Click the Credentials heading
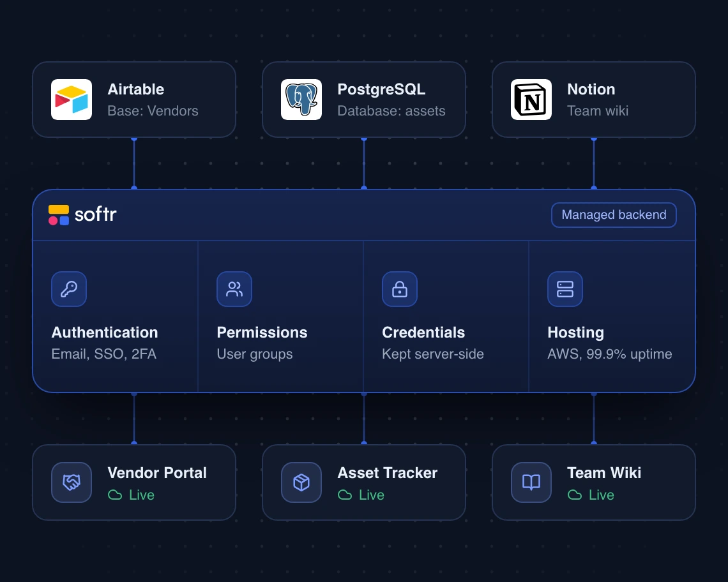This screenshot has width=728, height=582. point(423,332)
